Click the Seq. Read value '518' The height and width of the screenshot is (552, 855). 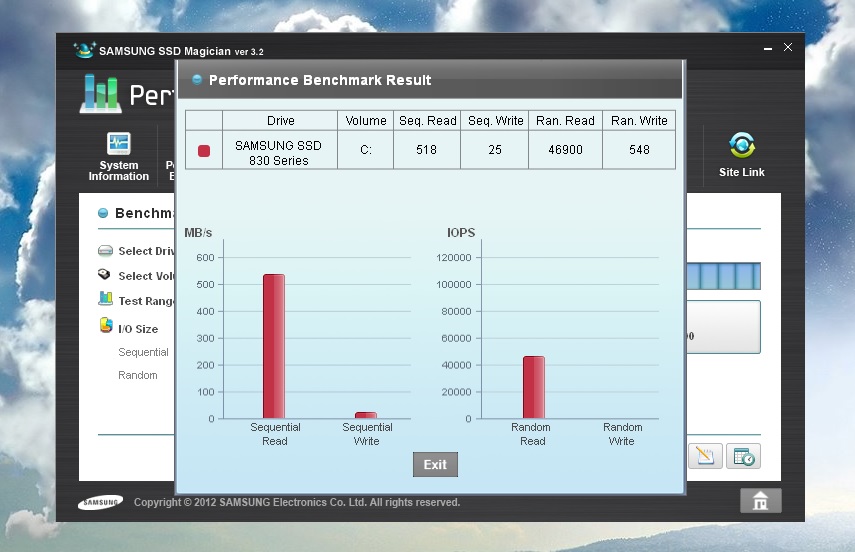pyautogui.click(x=426, y=150)
